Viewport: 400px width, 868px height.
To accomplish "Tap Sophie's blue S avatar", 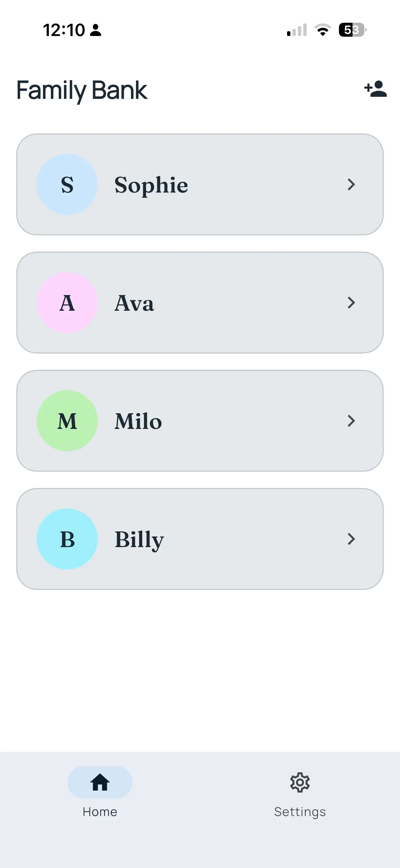I will (67, 184).
